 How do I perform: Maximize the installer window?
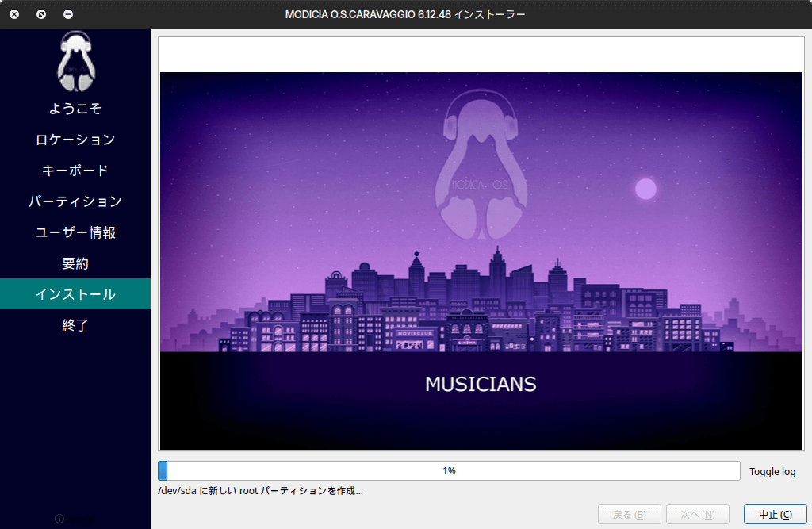41,14
